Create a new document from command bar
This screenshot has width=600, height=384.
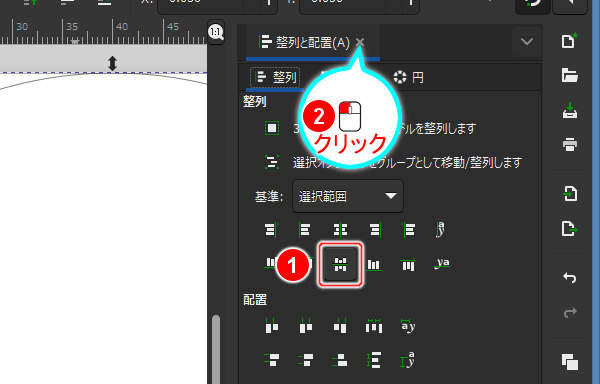569,41
